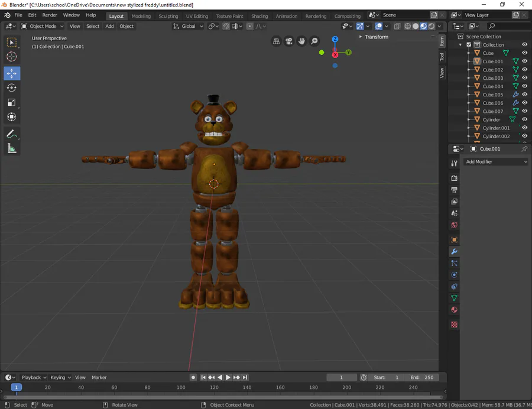The width and height of the screenshot is (532, 409).
Task: Open the Render properties tab icon
Action: [x=455, y=178]
